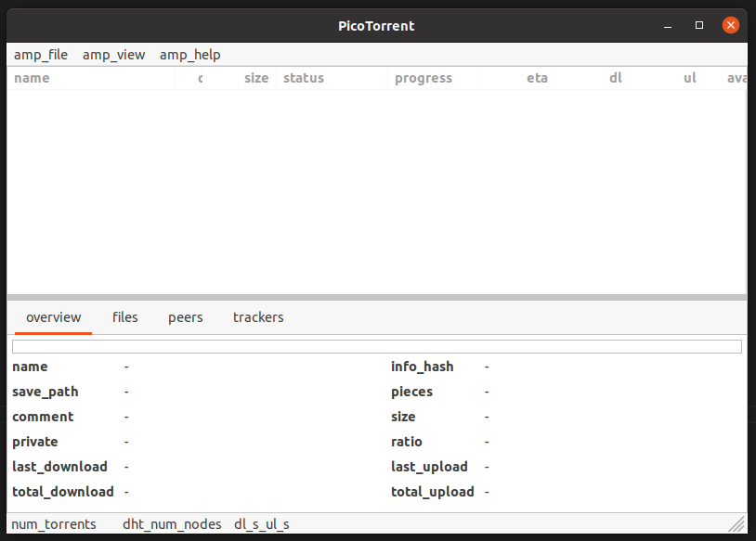Image resolution: width=756 pixels, height=541 pixels.
Task: Click the last_download label
Action: point(59,467)
